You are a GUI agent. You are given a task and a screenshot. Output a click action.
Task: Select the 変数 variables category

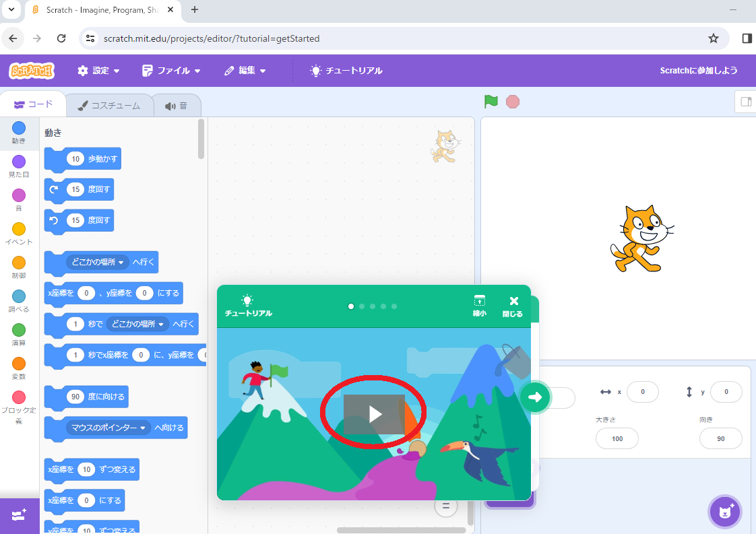(19, 369)
